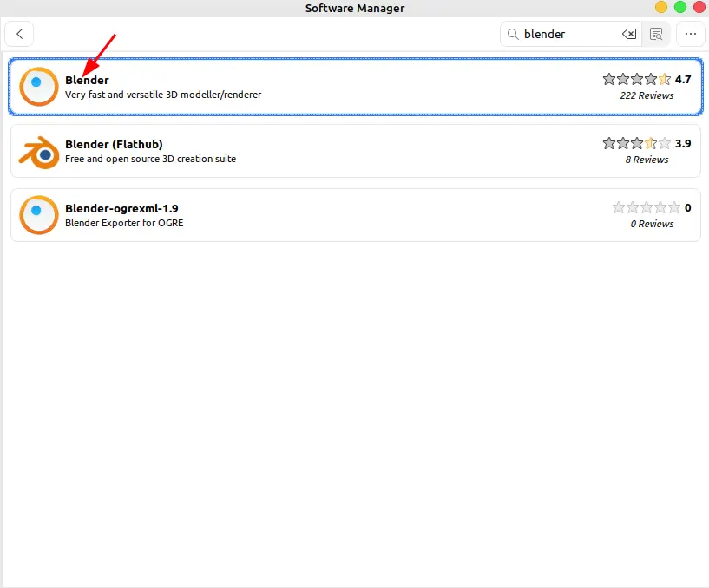Screen dimensions: 709x588
Task: Click the '222 Reviews' text
Action: 647,95
